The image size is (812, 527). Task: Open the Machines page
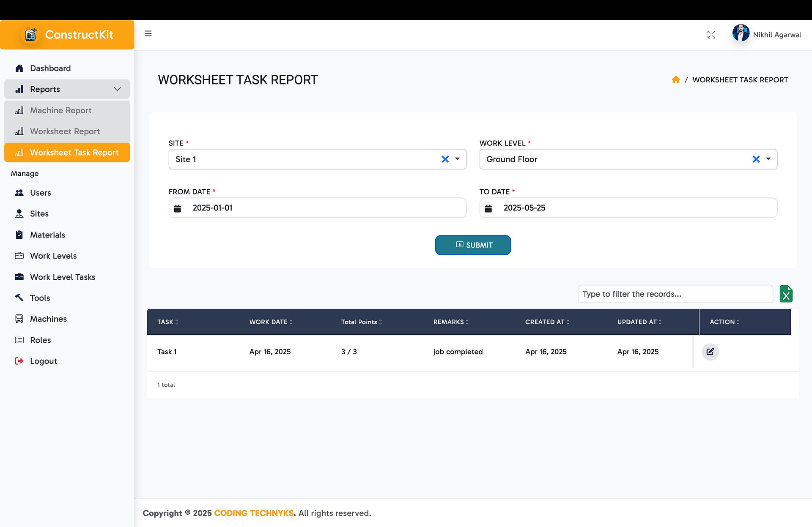[67, 319]
